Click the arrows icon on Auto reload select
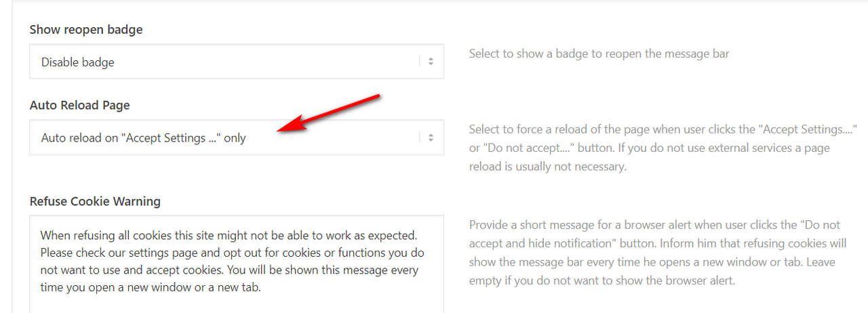This screenshot has width=868, height=313. [x=431, y=138]
